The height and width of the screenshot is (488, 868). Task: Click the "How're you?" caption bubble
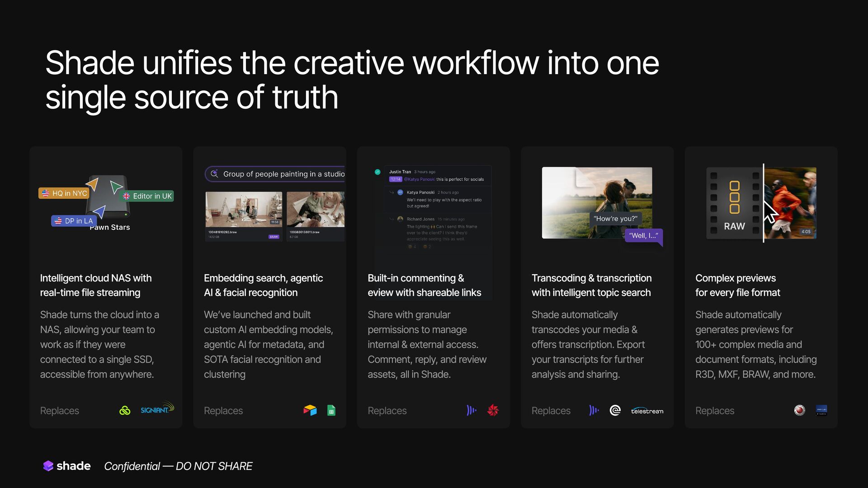pyautogui.click(x=615, y=219)
